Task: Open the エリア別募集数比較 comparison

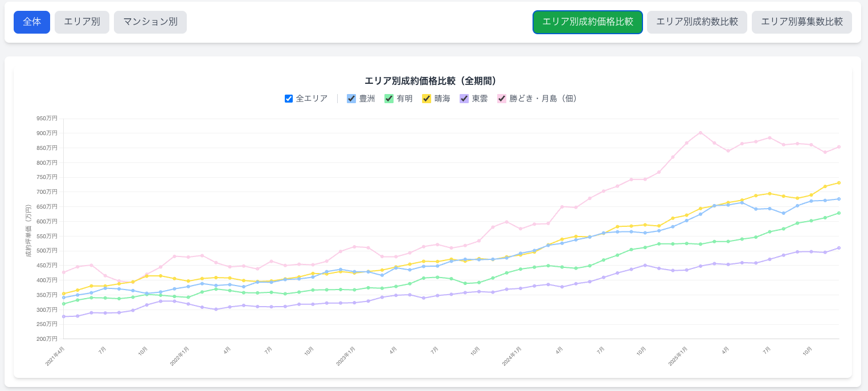Action: (802, 22)
